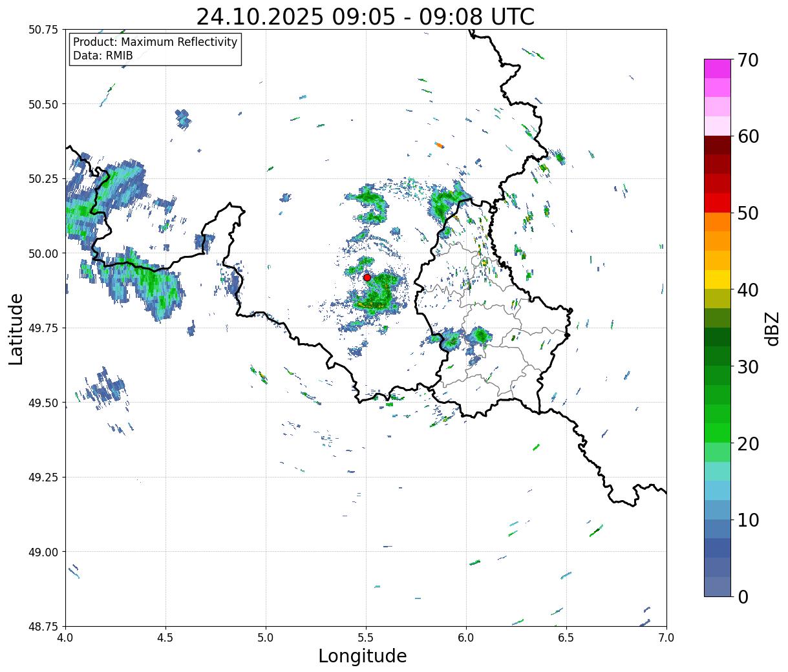788x672 pixels.
Task: Click the colorbar tick label 0
Action: (x=743, y=597)
